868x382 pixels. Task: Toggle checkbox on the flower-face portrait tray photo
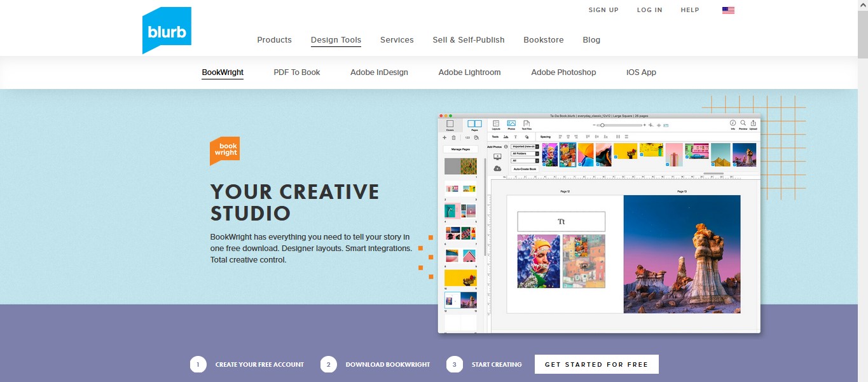point(544,164)
